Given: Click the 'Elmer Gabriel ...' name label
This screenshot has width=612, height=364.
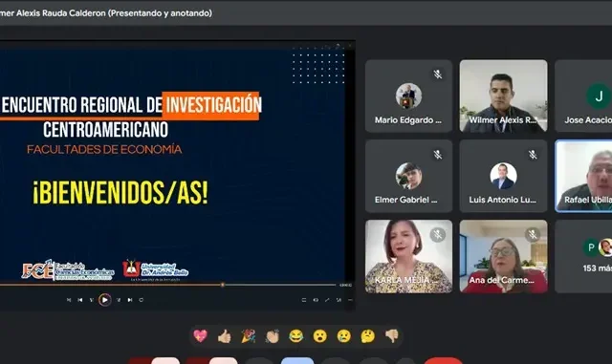Looking at the screenshot, I should pos(405,200).
